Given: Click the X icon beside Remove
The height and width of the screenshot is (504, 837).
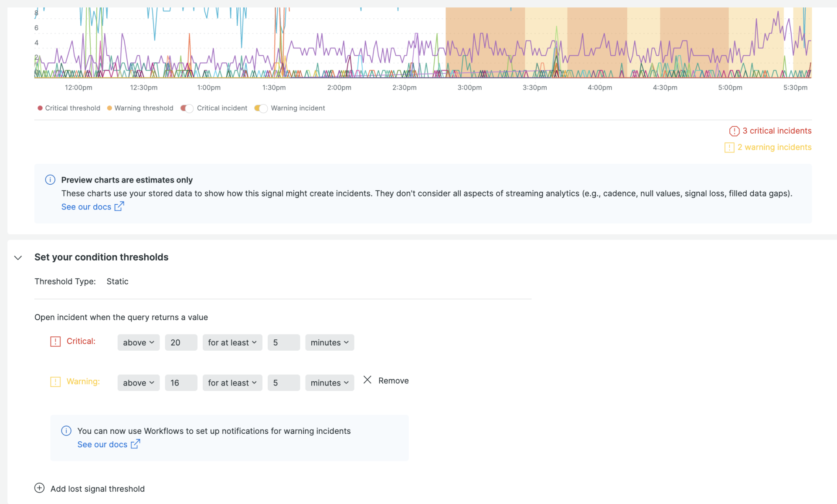Looking at the screenshot, I should 367,379.
